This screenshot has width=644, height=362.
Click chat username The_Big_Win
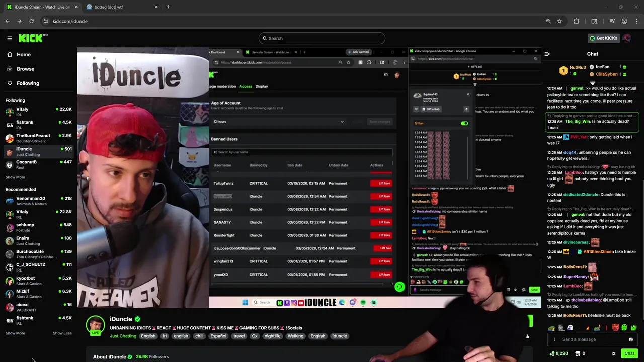578,121
